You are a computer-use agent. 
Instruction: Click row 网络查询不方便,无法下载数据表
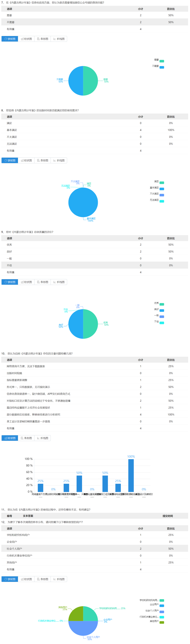pos(95,366)
